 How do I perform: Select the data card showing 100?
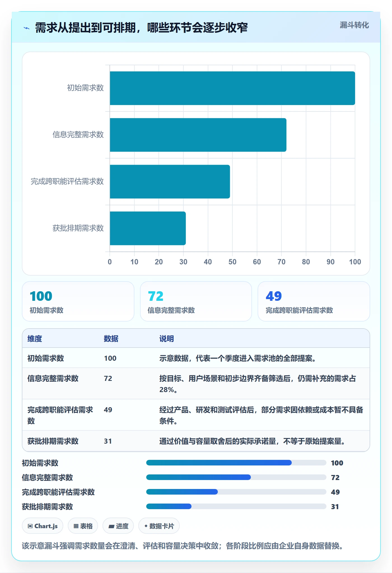[x=78, y=301]
